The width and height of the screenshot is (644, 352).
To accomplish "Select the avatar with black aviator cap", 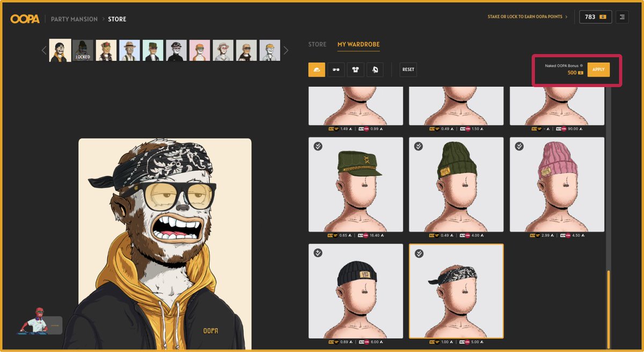I will click(x=177, y=51).
